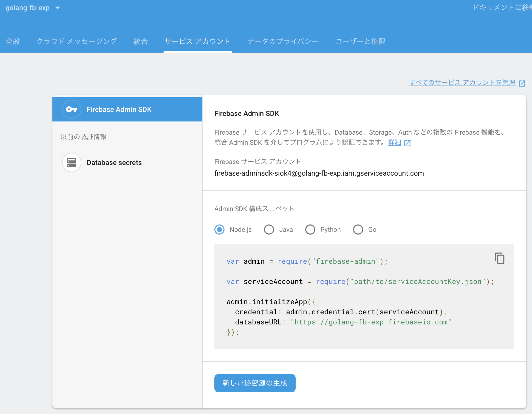Click the require("firebase-admin") line
This screenshot has width=532, height=414.
[x=307, y=261]
